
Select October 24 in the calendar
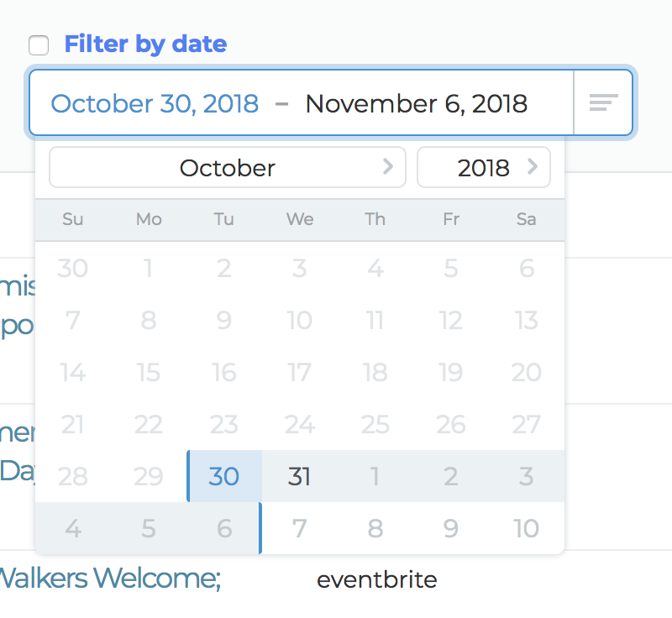point(299,424)
